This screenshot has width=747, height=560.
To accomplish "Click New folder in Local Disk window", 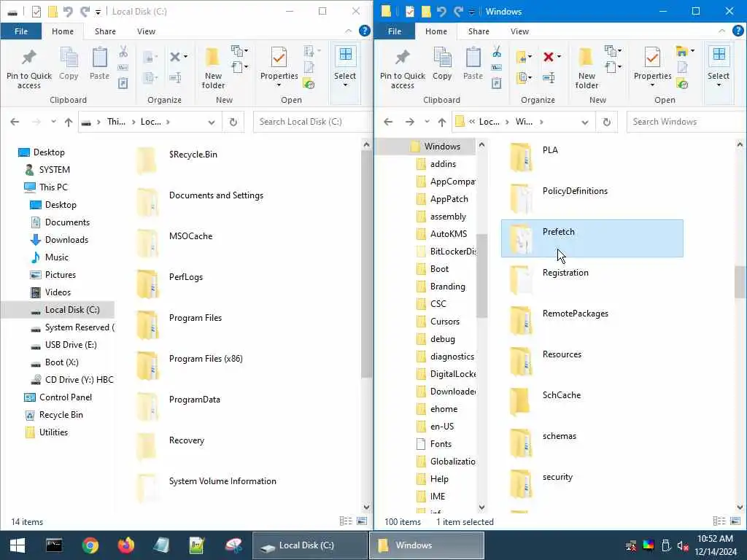I will click(213, 68).
